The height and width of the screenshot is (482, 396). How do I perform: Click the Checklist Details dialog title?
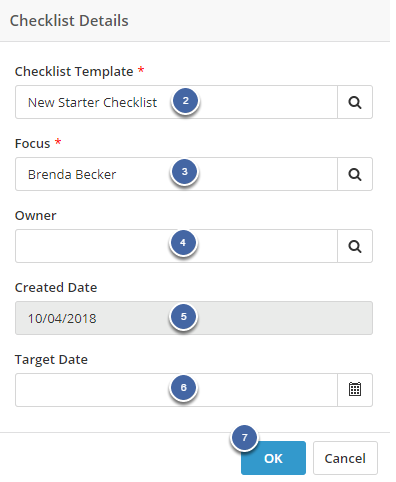click(x=69, y=21)
